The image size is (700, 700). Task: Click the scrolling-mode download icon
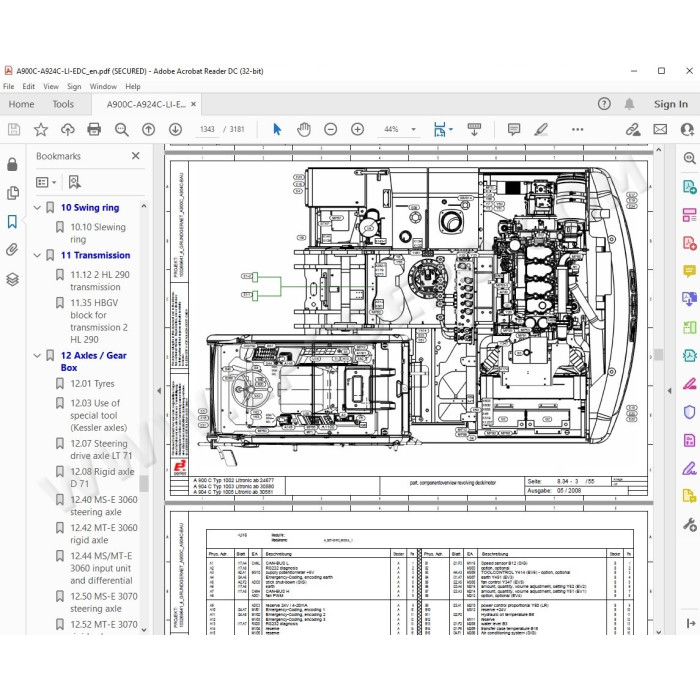coord(474,129)
